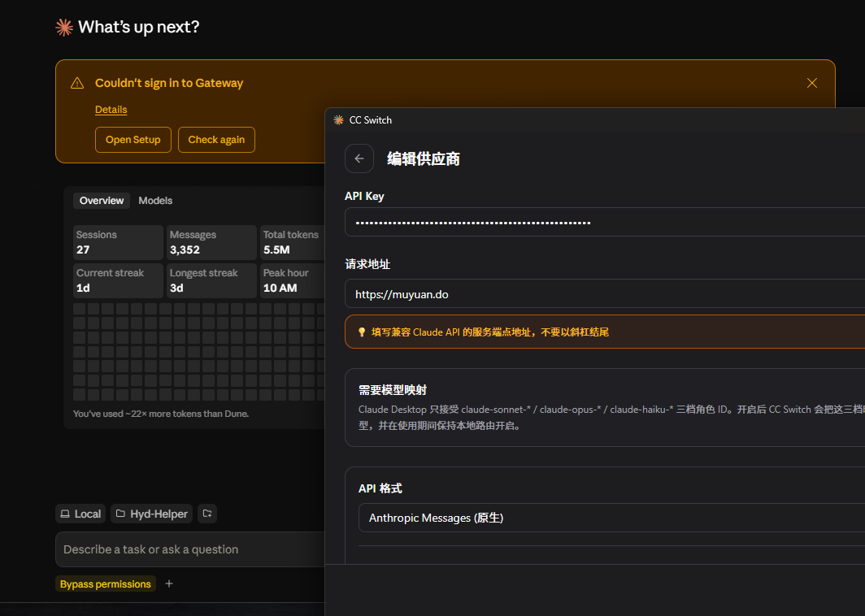Click the Messages 3,352 stat card
Image resolution: width=865 pixels, height=616 pixels.
(x=212, y=242)
